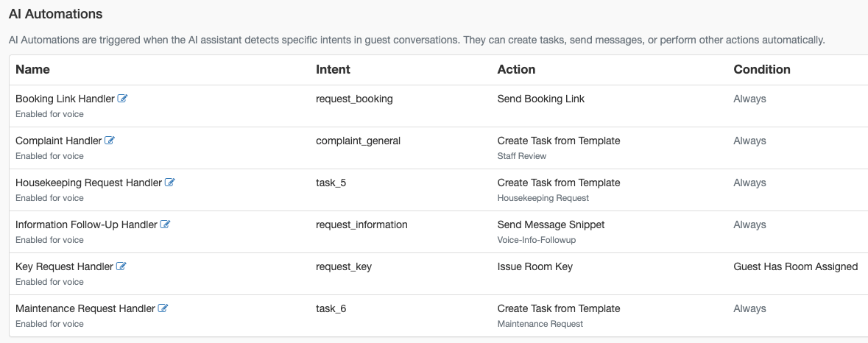
Task: Click the Complaint Handler name text
Action: 58,141
